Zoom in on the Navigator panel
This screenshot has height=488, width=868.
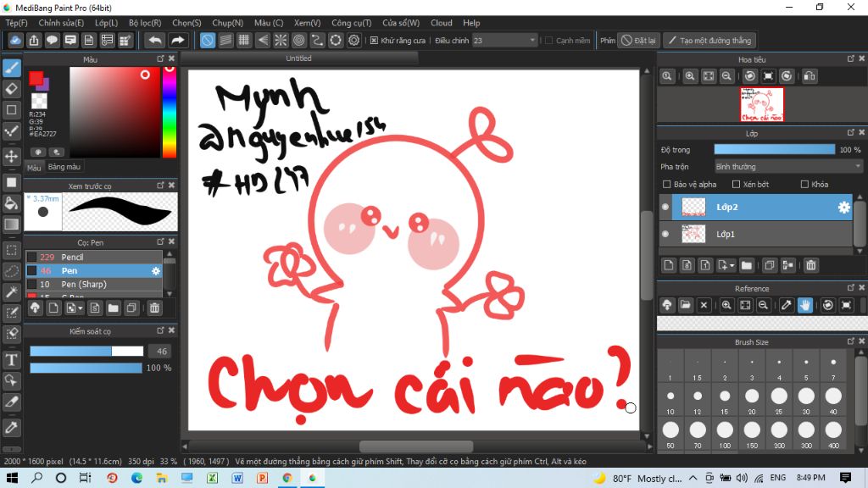point(690,76)
